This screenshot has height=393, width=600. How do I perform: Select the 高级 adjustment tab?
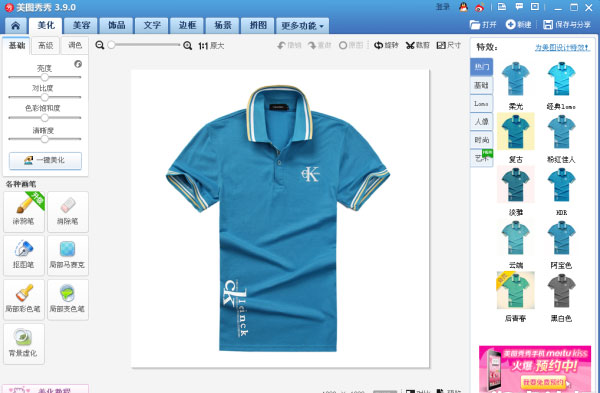tap(46, 46)
